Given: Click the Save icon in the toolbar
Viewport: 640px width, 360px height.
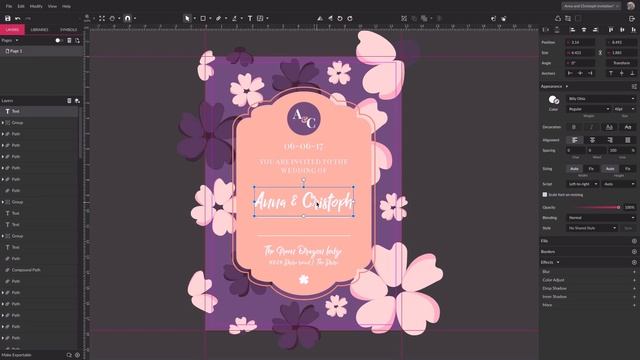Looking at the screenshot, I should pos(7,18).
